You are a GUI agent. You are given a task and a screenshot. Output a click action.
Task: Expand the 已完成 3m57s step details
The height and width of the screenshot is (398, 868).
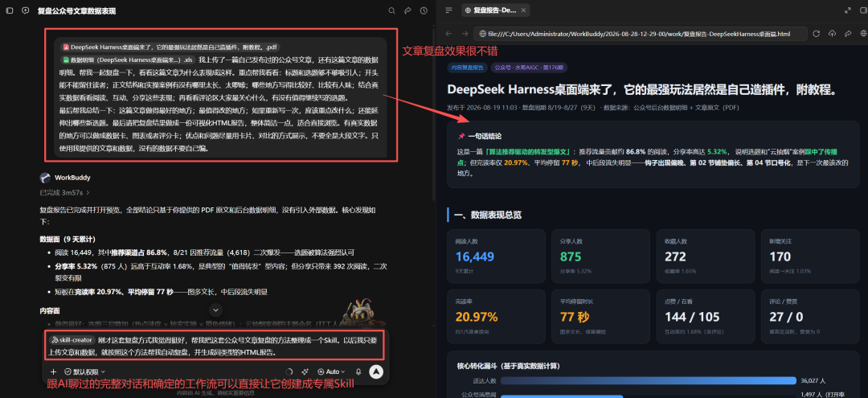point(65,193)
